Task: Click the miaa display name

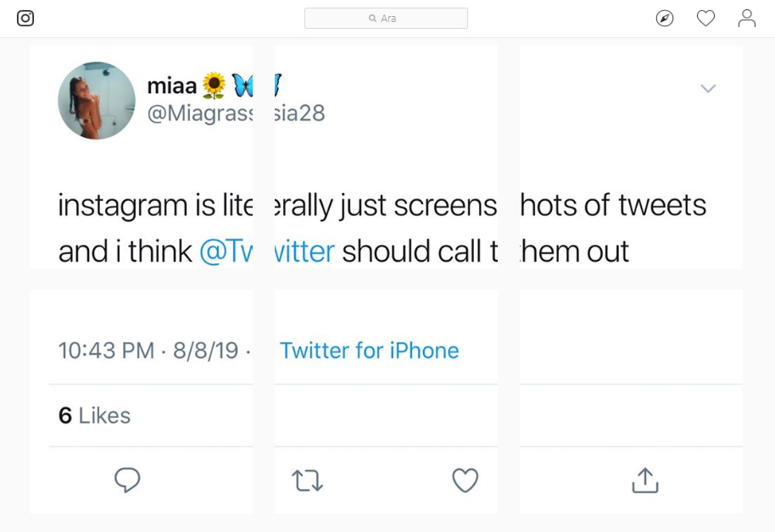Action: [172, 86]
